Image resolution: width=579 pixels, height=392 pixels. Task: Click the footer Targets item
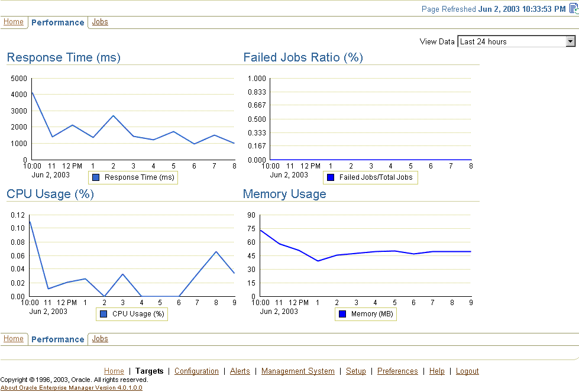pyautogui.click(x=149, y=371)
